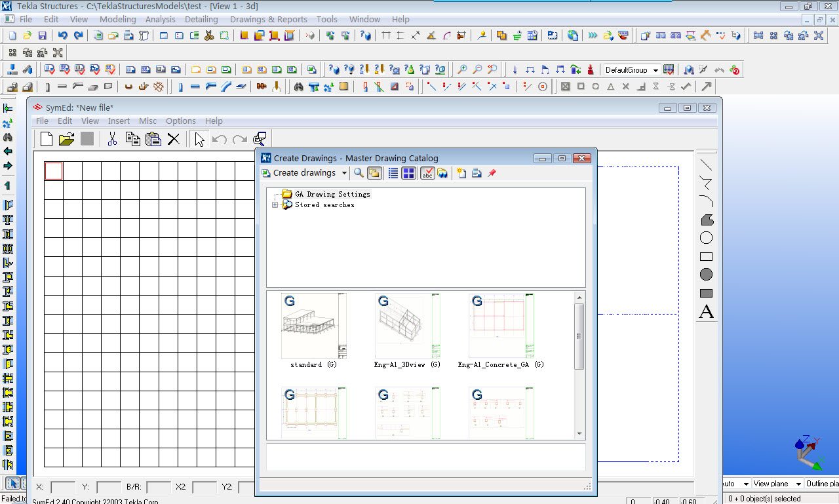This screenshot has height=504, width=839.
Task: Select the Eng-A1_3Dview (G) thumbnail
Action: [408, 331]
